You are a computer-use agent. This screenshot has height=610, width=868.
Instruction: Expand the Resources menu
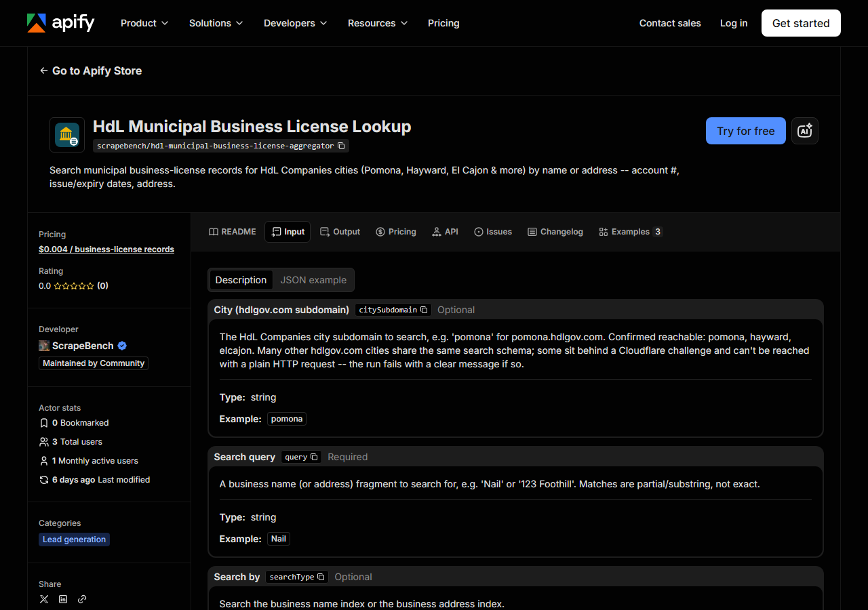pos(378,23)
